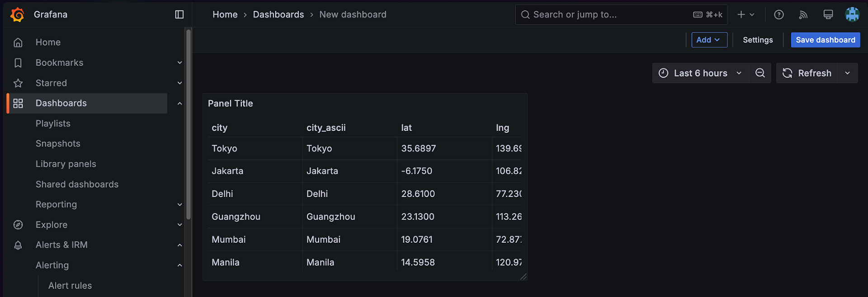Collapse the Alerts & IRM section
Screen dimensions: 868x297
pos(179,245)
